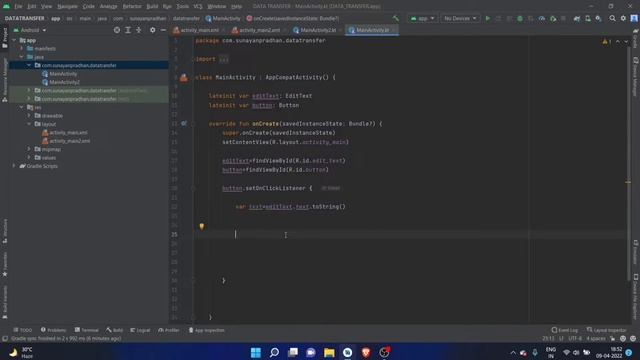Click the yellow lightbulb intention icon

click(202, 226)
